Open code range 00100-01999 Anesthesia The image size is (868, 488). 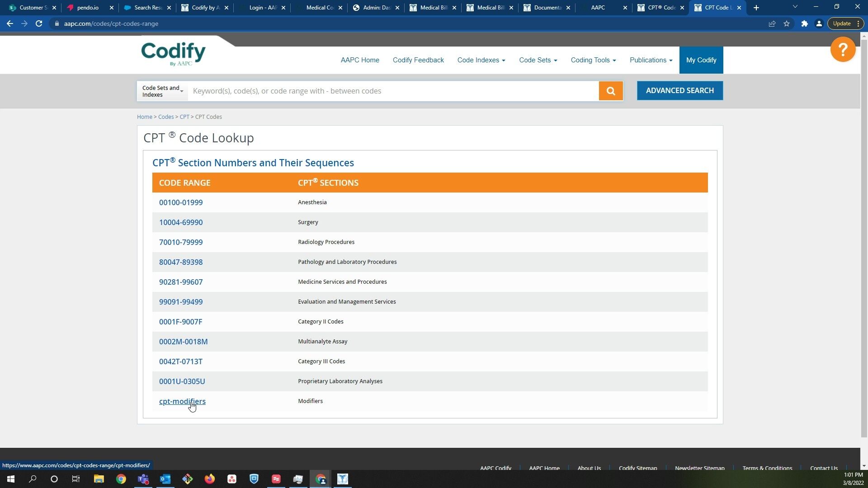(x=181, y=202)
